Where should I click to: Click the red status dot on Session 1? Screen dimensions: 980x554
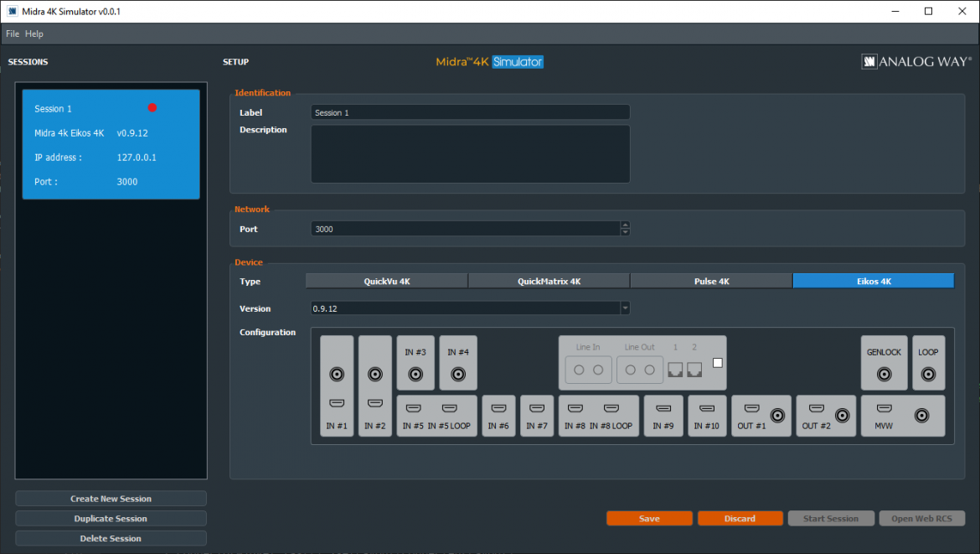(152, 107)
